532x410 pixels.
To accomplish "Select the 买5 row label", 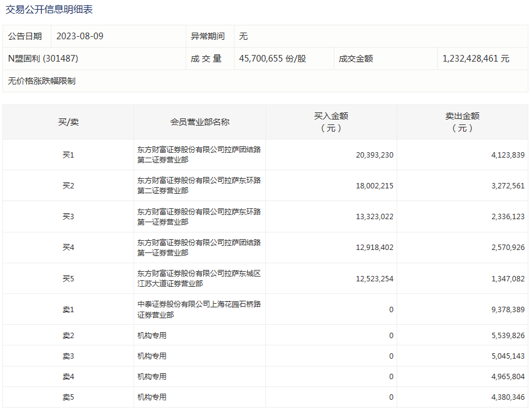I will [68, 278].
